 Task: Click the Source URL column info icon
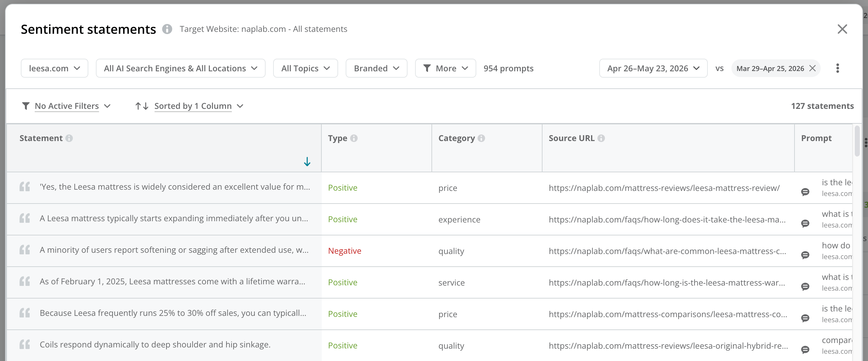[x=601, y=138]
